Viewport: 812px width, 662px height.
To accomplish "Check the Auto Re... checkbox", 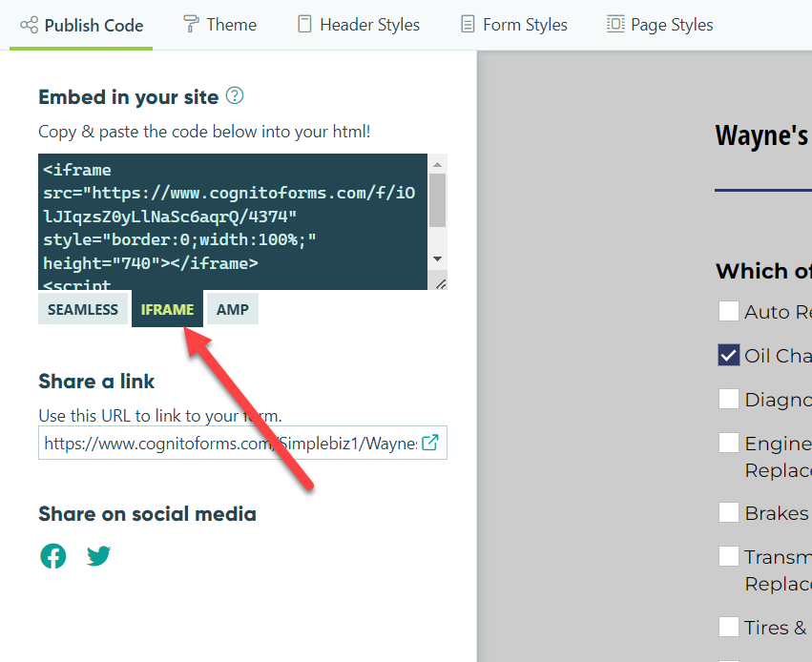I will [x=729, y=311].
